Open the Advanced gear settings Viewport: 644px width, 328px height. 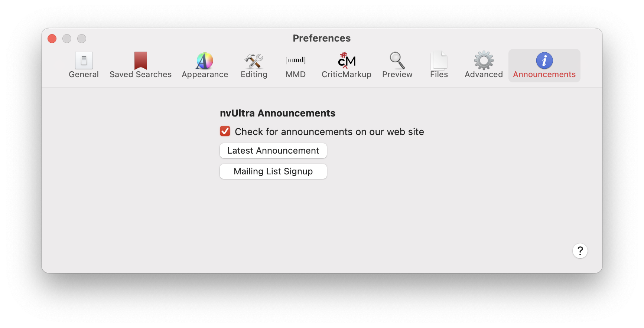tap(484, 65)
